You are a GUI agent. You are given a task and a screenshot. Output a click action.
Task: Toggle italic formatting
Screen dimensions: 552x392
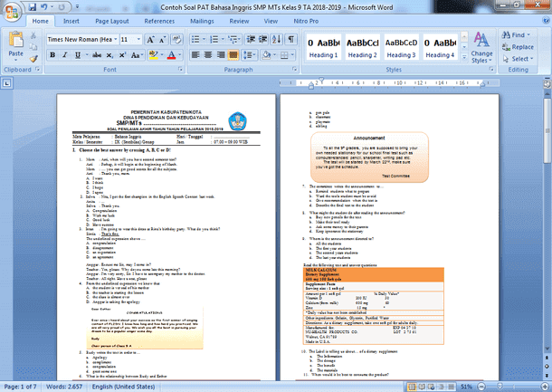click(x=65, y=55)
